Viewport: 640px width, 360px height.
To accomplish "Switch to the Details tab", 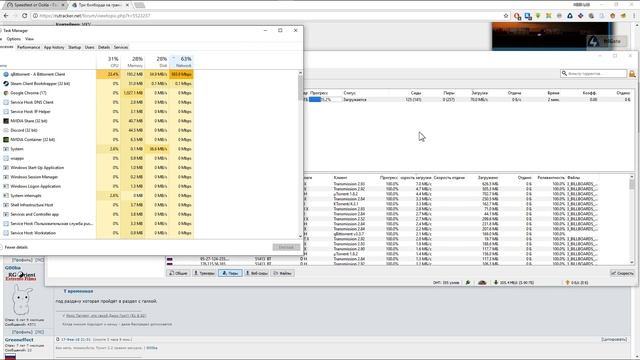I will pos(104,47).
